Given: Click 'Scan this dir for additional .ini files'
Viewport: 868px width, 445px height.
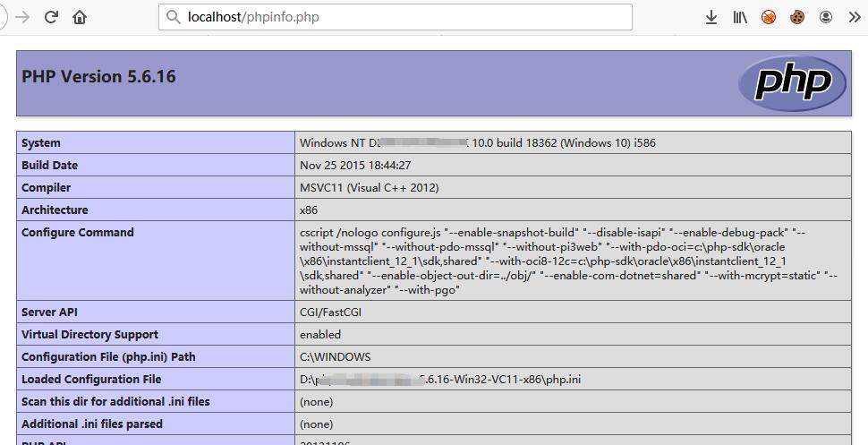Looking at the screenshot, I should (115, 401).
